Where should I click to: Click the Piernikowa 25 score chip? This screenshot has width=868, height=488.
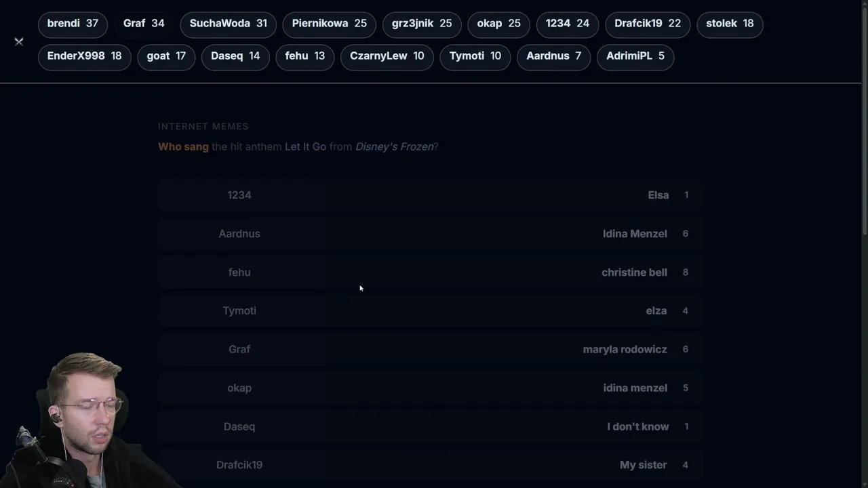329,24
